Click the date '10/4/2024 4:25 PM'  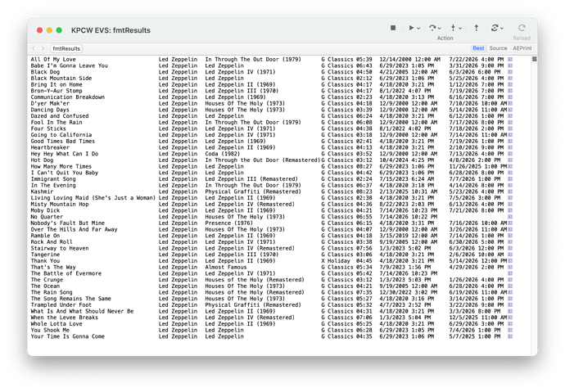coord(407,160)
